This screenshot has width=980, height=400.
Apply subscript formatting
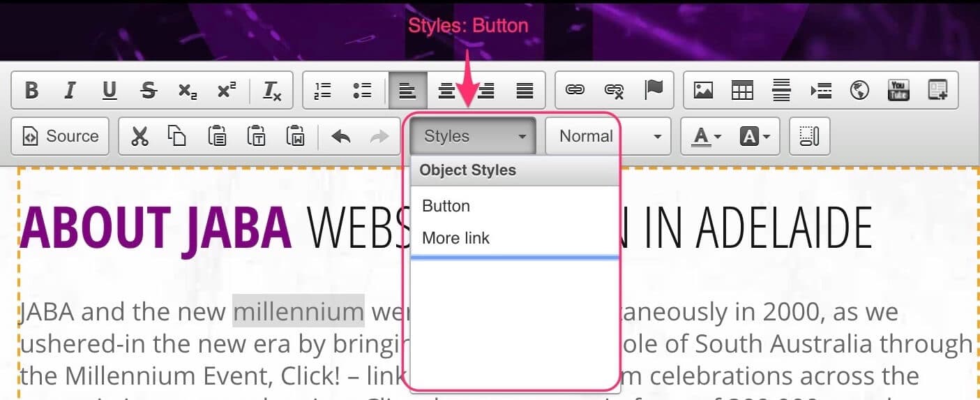[x=187, y=90]
